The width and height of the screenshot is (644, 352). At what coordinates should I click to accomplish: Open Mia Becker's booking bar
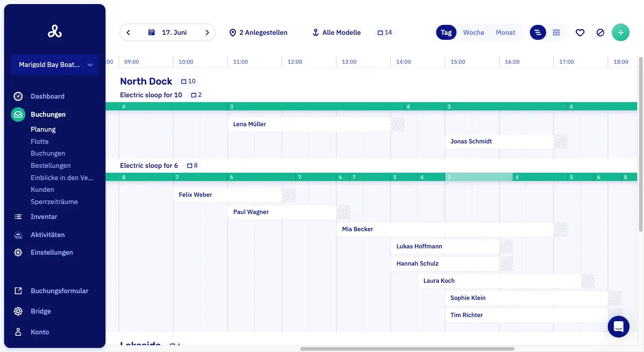pos(445,229)
